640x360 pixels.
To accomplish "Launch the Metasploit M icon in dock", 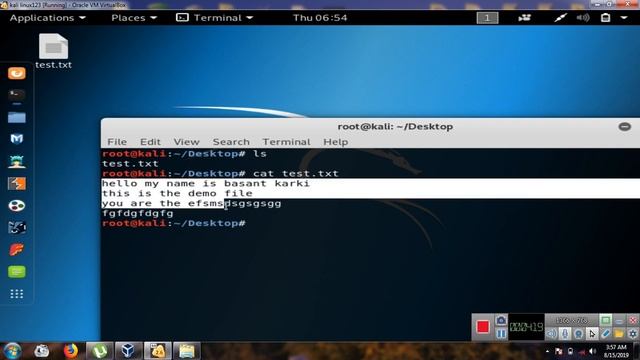I will pos(17,139).
